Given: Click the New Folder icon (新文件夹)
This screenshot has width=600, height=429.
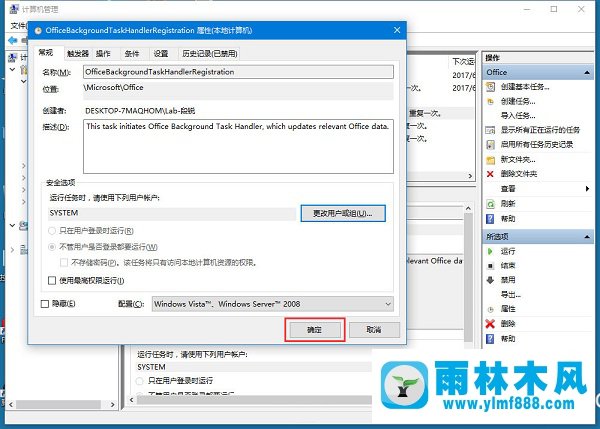Looking at the screenshot, I should (x=490, y=160).
